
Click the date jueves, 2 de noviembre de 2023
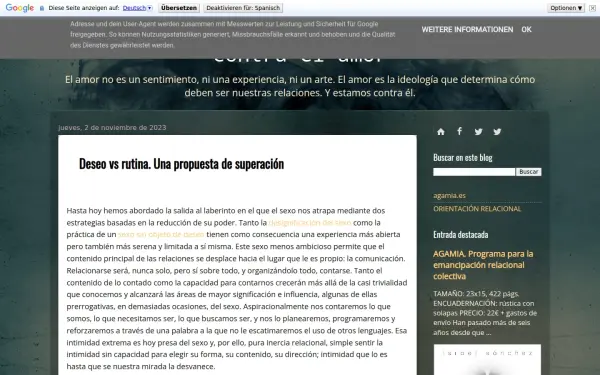tap(112, 127)
